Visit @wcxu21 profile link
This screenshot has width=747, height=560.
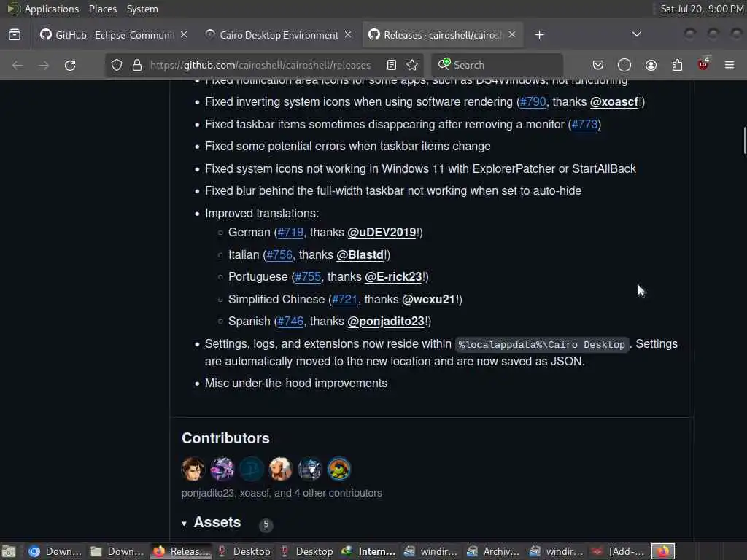pos(429,299)
